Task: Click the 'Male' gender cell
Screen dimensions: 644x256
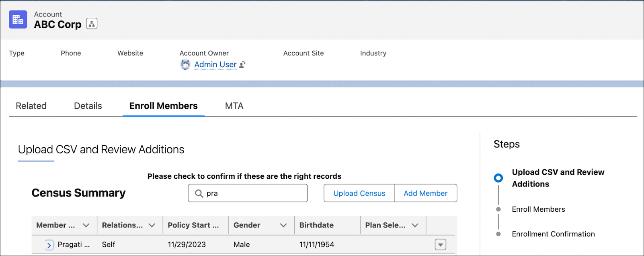Action: [x=242, y=245]
